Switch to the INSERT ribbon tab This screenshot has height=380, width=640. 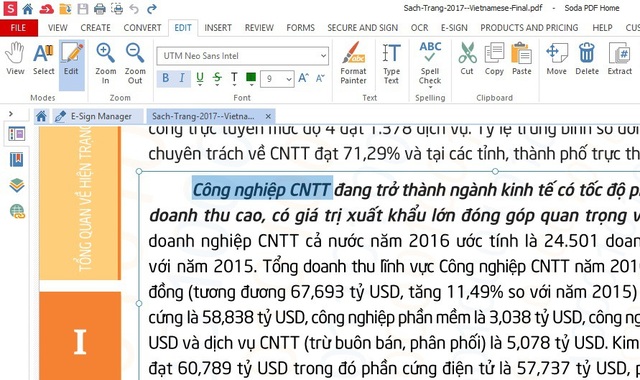coord(218,28)
